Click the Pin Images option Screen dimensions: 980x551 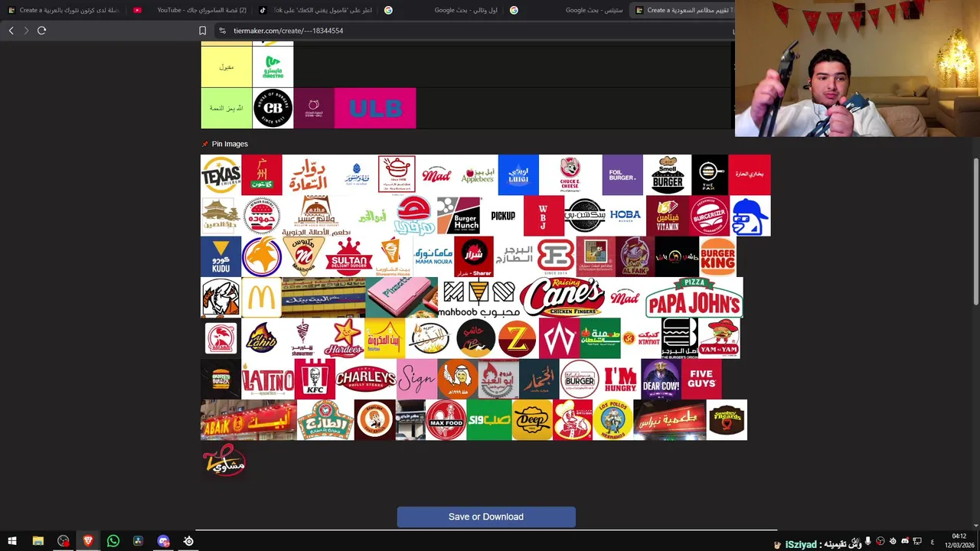pyautogui.click(x=224, y=144)
